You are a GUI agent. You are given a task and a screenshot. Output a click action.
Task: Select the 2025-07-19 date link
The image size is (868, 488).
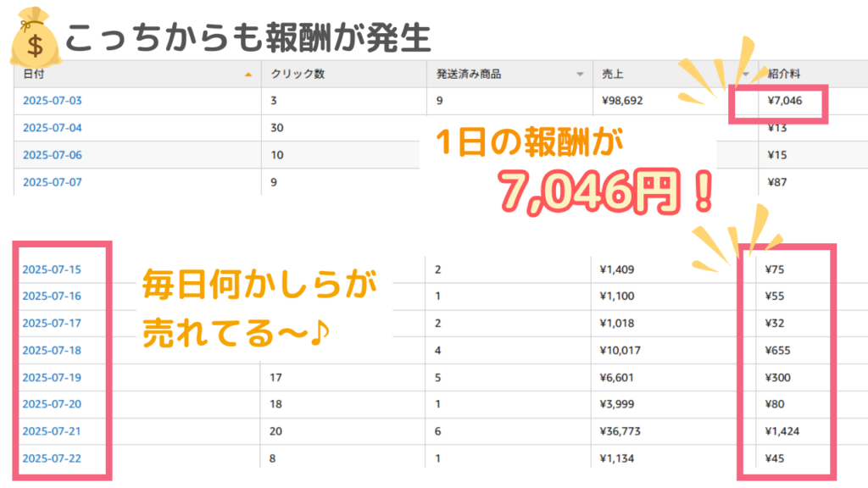53,377
